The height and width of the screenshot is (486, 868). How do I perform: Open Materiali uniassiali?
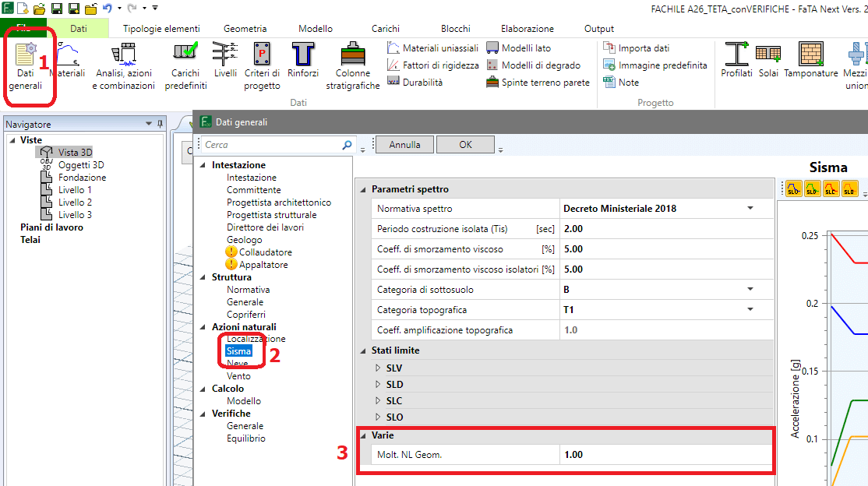pos(432,48)
